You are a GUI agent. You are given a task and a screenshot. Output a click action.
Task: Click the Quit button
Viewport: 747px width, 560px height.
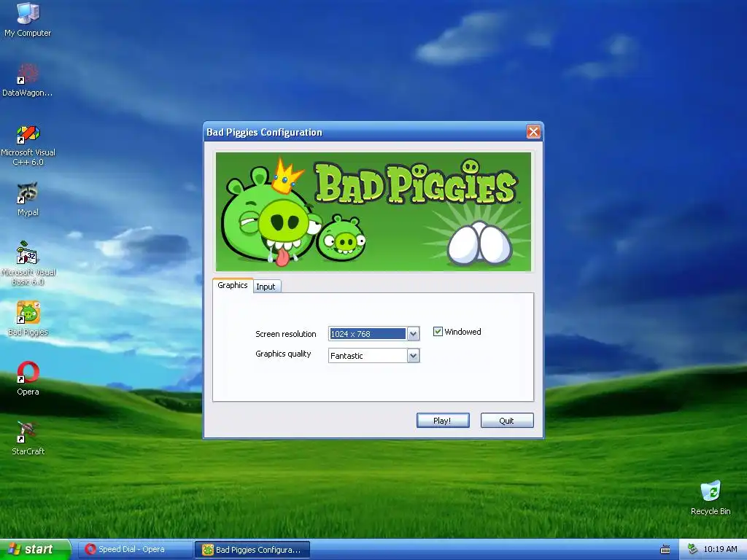coord(507,421)
